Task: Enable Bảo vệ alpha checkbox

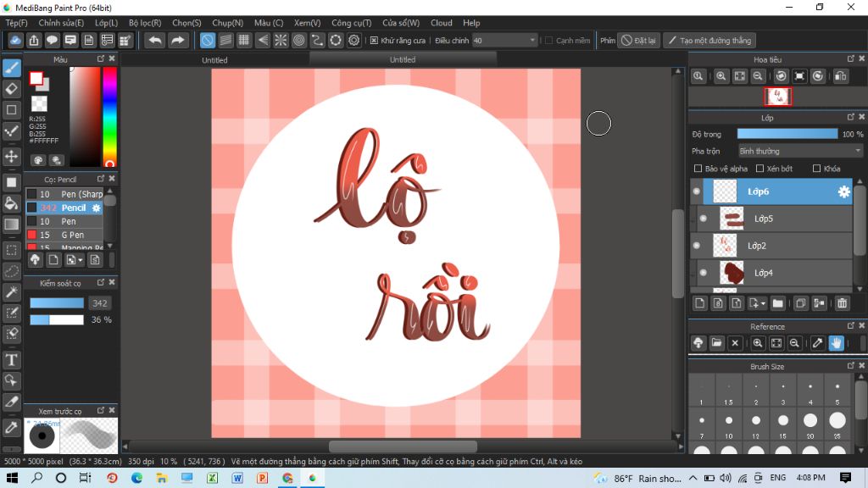Action: click(698, 169)
